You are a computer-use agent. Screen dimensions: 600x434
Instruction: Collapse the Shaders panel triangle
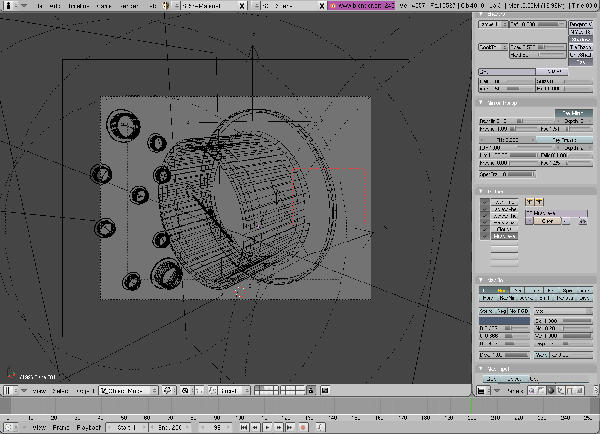coord(481,14)
